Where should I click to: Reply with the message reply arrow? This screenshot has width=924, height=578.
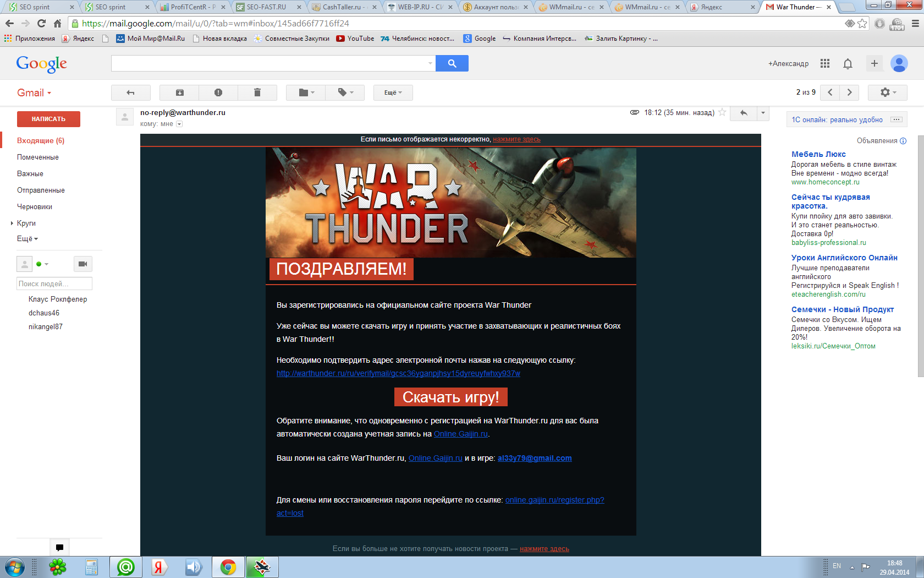tap(744, 113)
